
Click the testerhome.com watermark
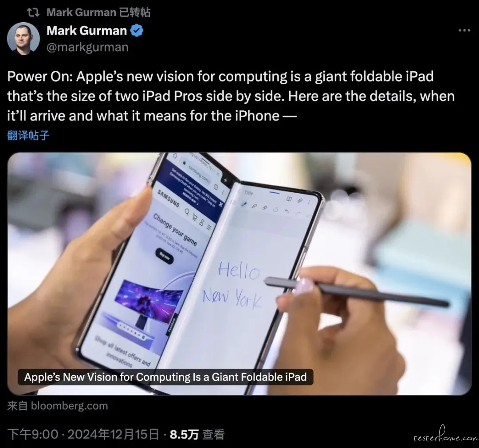[x=445, y=435]
